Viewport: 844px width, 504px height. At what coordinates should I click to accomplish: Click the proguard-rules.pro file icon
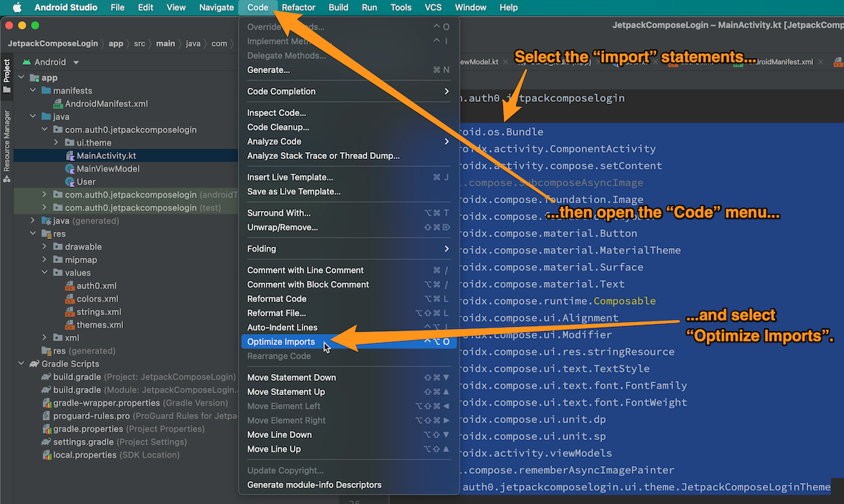coord(46,416)
